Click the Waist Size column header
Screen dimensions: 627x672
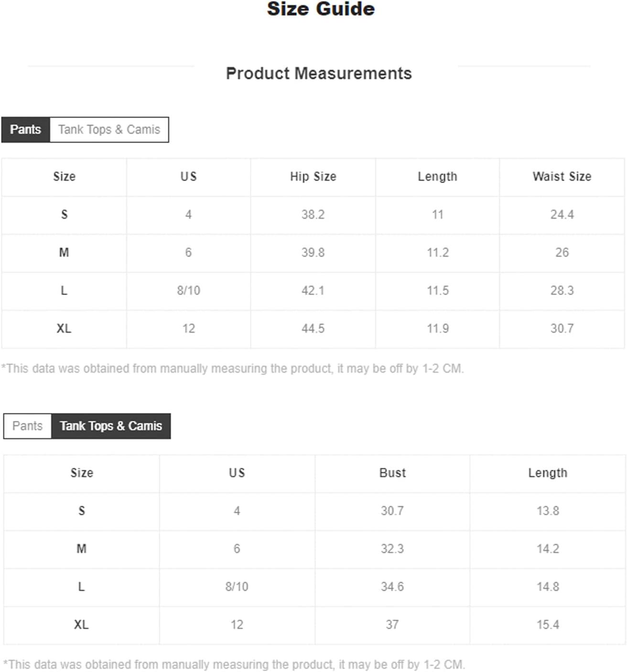pos(562,177)
